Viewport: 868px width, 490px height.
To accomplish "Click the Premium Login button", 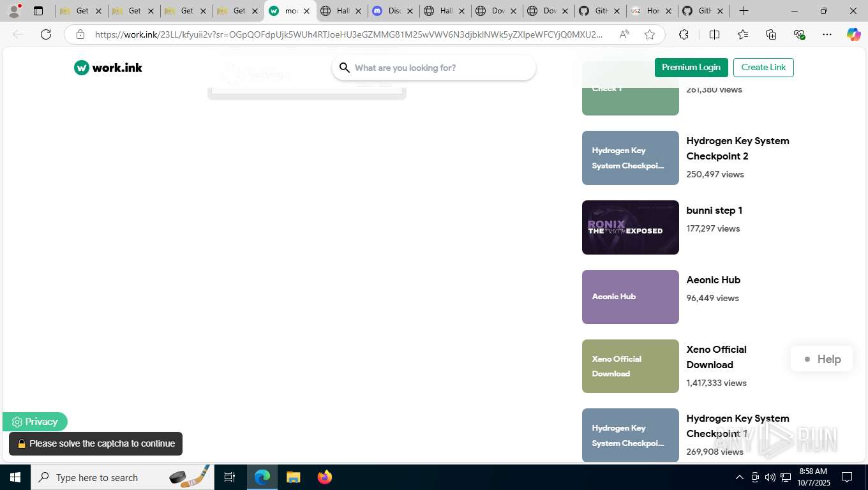I will pyautogui.click(x=691, y=68).
